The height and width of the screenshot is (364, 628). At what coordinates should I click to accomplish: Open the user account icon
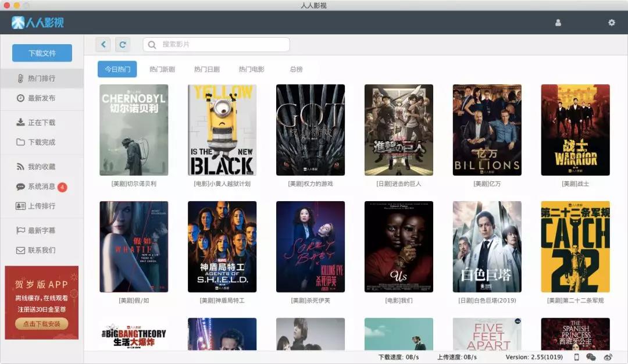pos(558,23)
